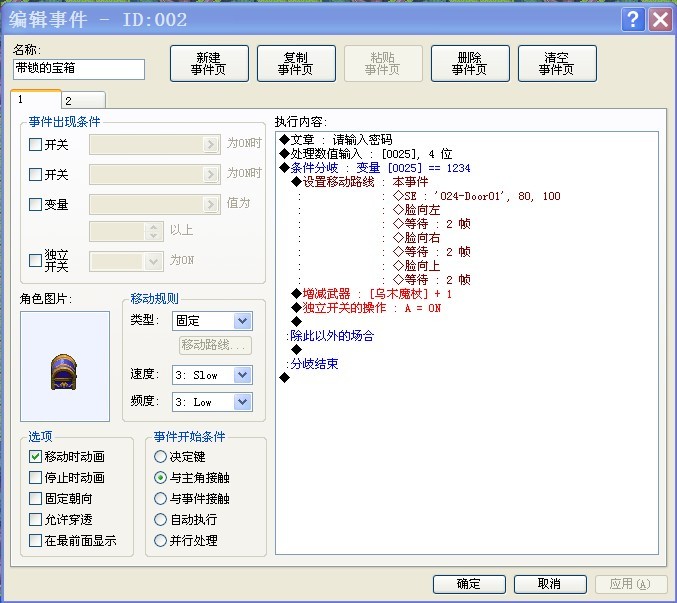Image resolution: width=677 pixels, height=603 pixels.
Task: Click the 名称 field containing 带锁的宝箱
Action: pos(79,69)
